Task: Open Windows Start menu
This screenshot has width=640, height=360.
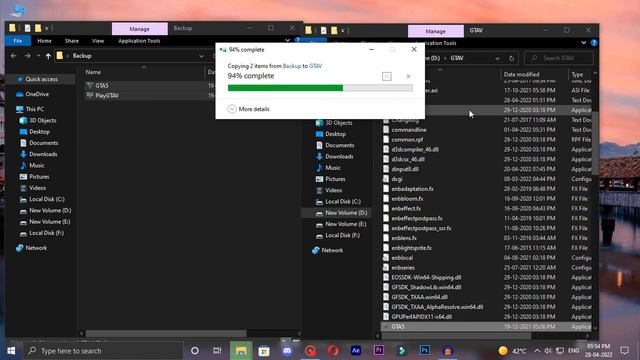Action: [11, 351]
